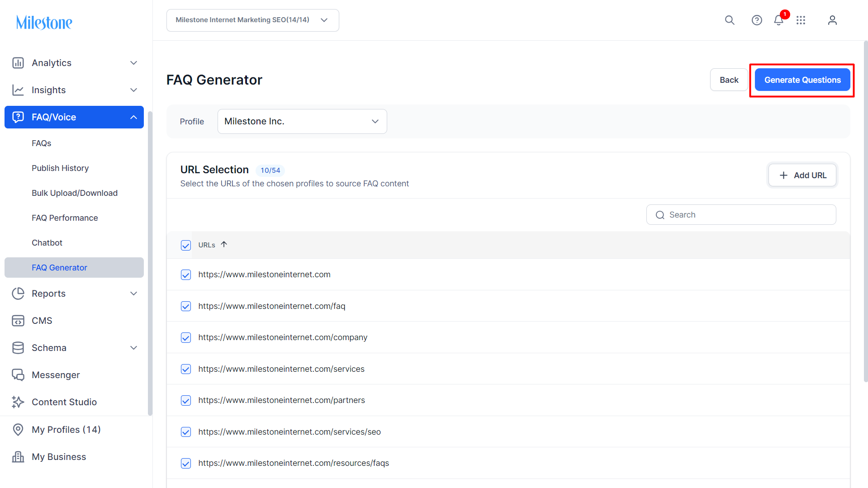Click the URLs column header label
The width and height of the screenshot is (868, 488).
[207, 245]
